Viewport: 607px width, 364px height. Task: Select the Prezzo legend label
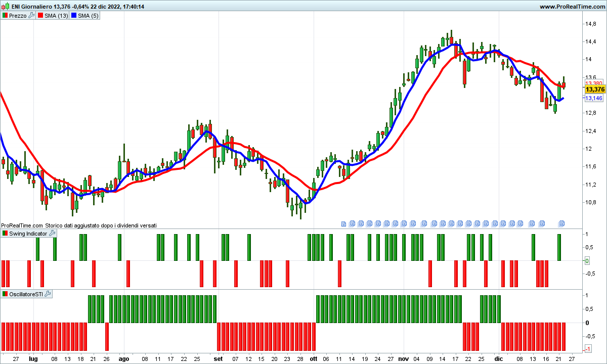(x=18, y=16)
